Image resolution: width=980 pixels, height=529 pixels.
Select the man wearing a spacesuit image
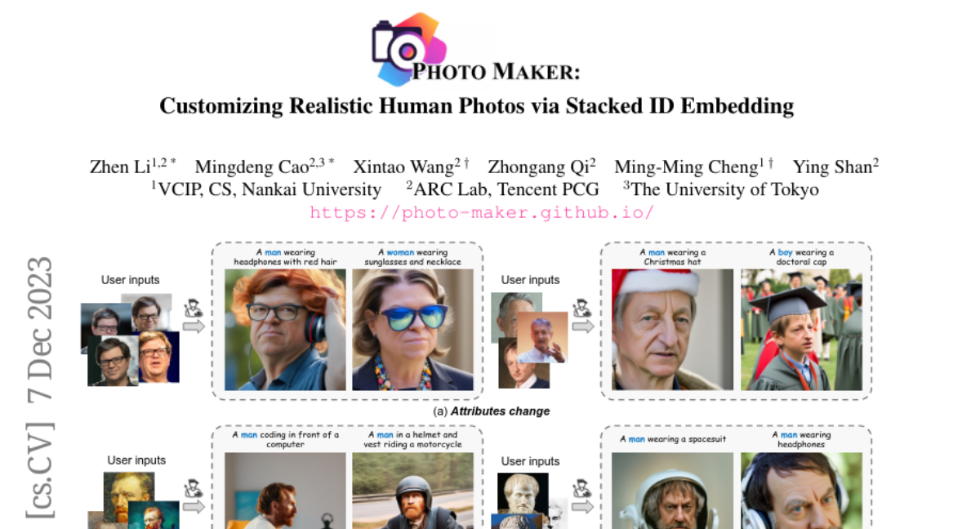(673, 491)
